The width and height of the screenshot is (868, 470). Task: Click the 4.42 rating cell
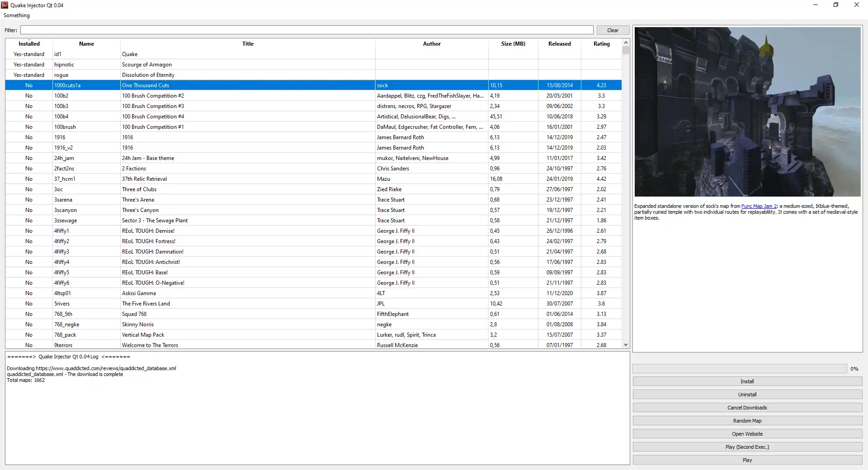pos(601,179)
